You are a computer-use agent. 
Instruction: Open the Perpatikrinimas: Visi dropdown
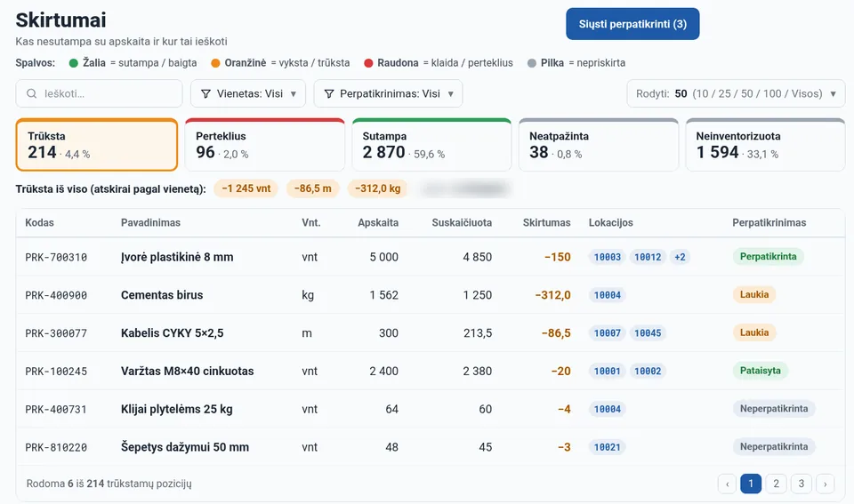tap(389, 93)
